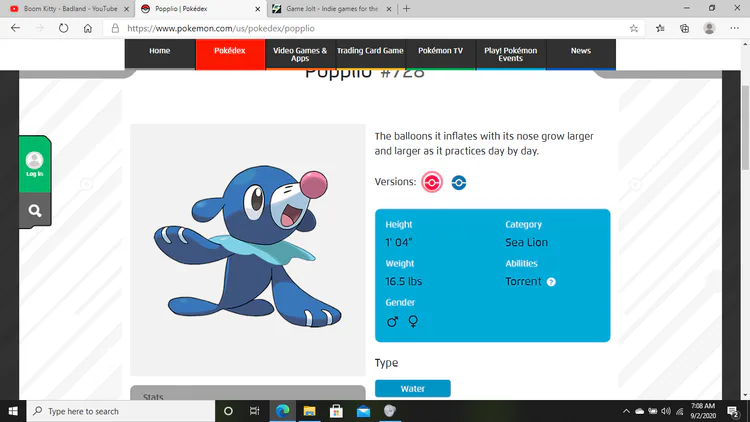Screen dimensions: 750x422
Task: Click the 16.5 lbs weight value
Action: pos(404,281)
